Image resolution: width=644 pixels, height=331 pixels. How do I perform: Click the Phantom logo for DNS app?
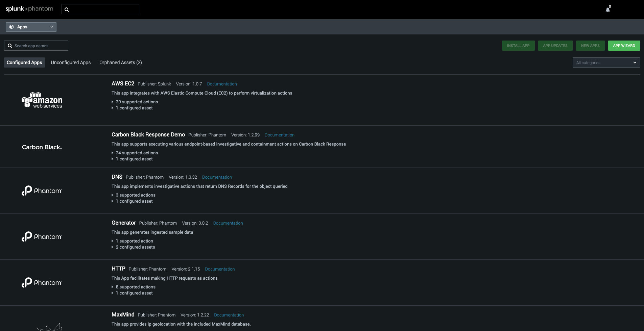[42, 191]
